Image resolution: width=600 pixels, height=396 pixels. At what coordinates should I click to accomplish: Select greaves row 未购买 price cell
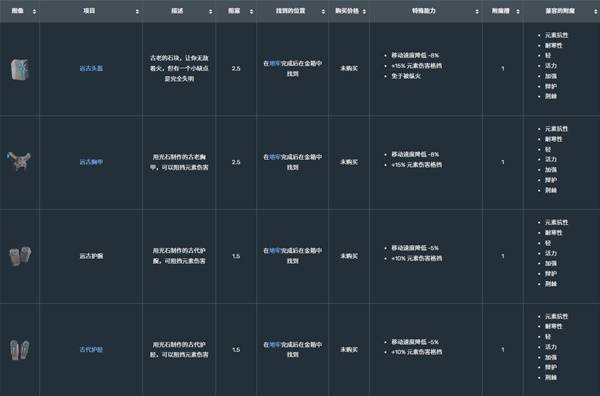pos(349,350)
